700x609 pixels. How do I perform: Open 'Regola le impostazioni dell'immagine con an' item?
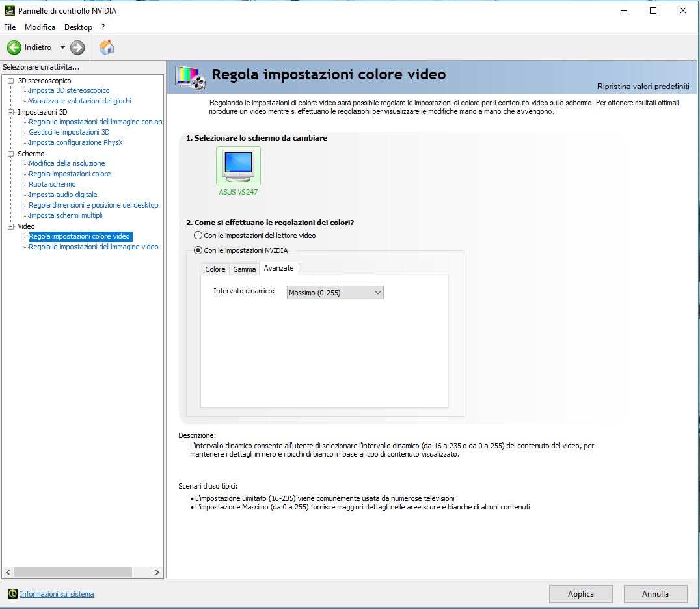click(x=95, y=122)
